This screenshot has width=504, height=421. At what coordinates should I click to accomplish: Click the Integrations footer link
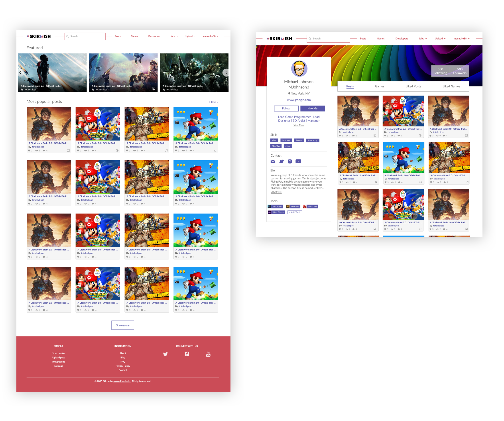(58, 362)
